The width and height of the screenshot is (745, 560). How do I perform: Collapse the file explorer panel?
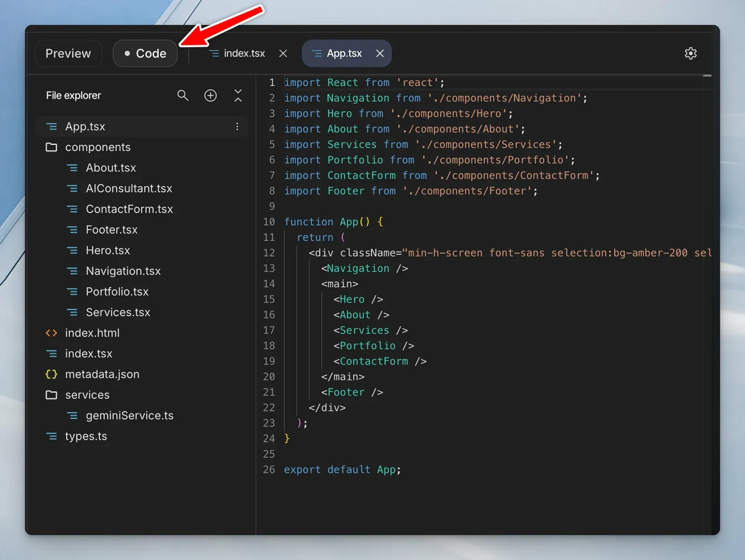click(238, 95)
